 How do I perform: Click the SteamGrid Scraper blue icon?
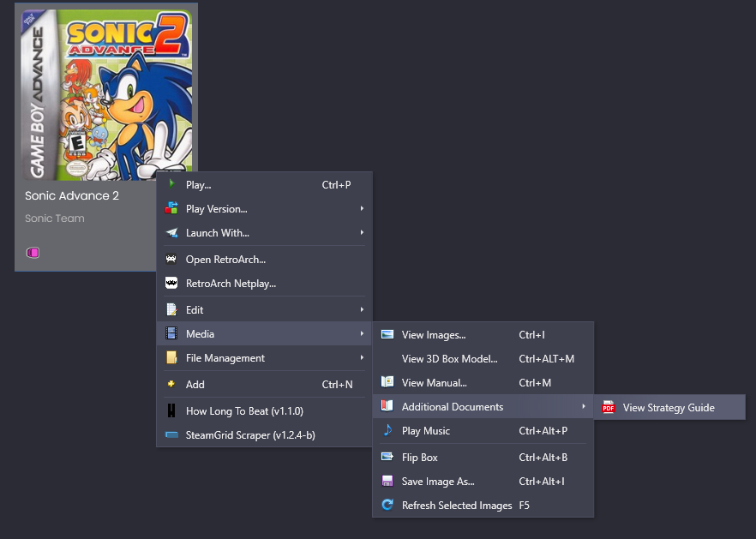pyautogui.click(x=171, y=434)
